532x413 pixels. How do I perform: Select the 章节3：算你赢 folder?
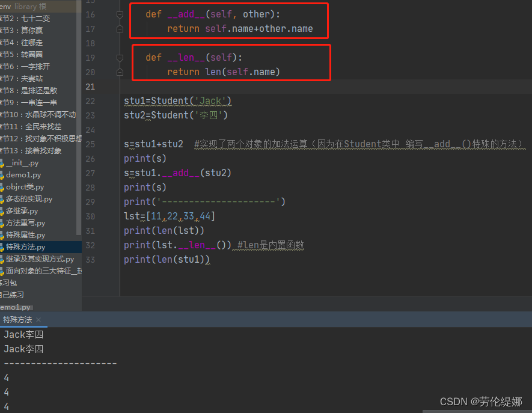click(22, 30)
